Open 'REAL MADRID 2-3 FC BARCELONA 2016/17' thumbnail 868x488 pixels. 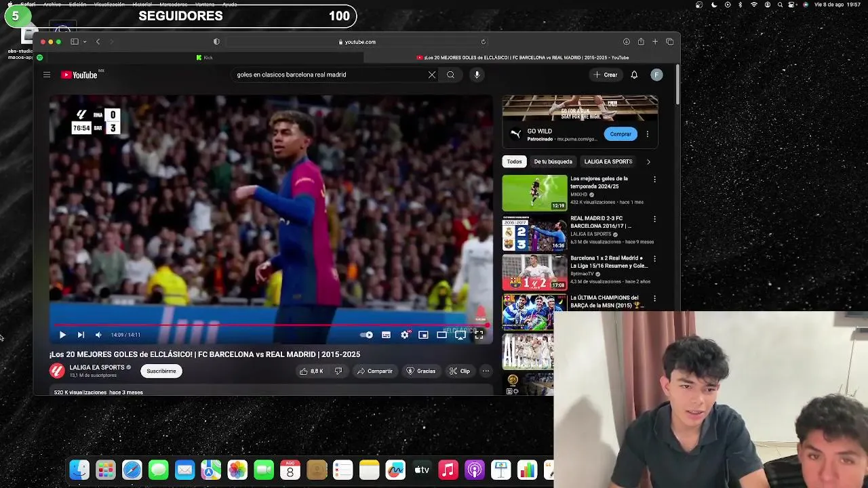click(x=534, y=233)
